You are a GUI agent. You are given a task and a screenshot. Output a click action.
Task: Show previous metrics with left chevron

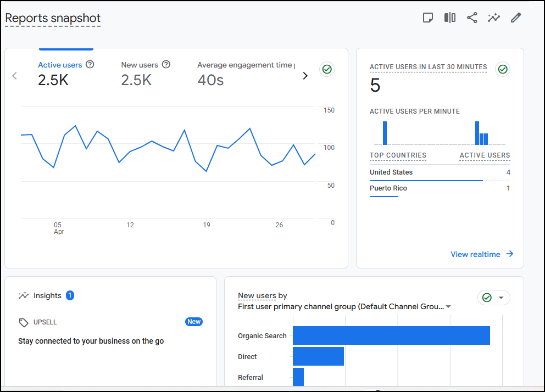15,76
